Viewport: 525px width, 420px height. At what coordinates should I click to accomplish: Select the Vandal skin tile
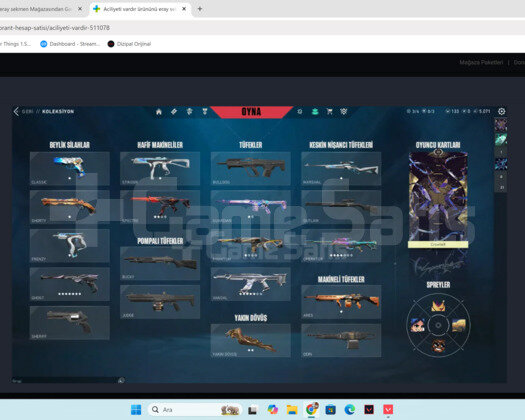click(x=251, y=284)
